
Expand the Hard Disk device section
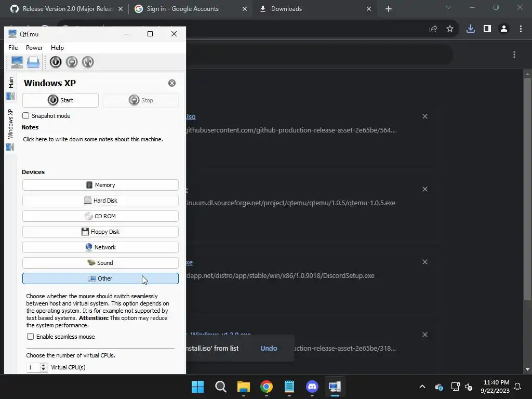100,201
